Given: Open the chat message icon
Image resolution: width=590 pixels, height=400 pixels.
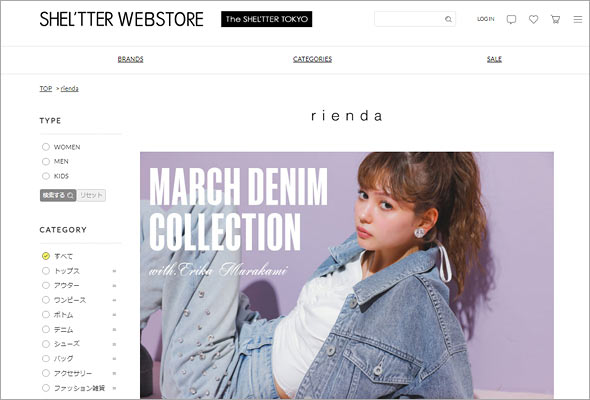Looking at the screenshot, I should [x=511, y=19].
